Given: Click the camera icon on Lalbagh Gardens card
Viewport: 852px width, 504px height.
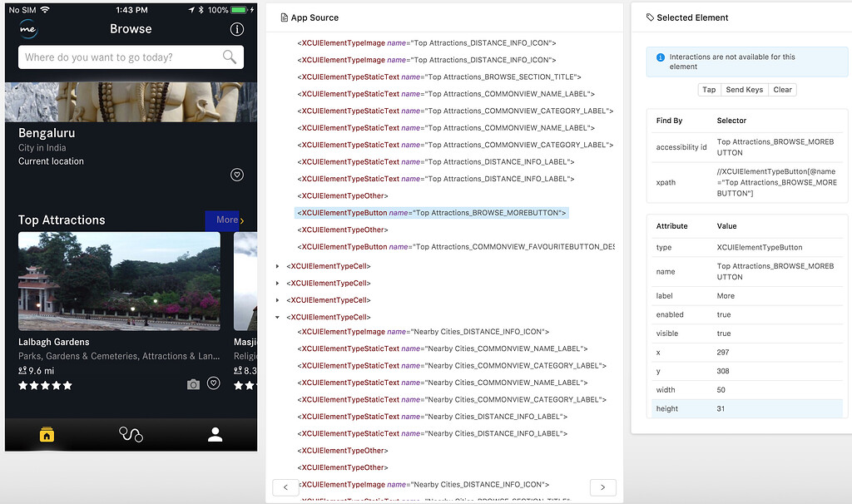Looking at the screenshot, I should point(193,384).
